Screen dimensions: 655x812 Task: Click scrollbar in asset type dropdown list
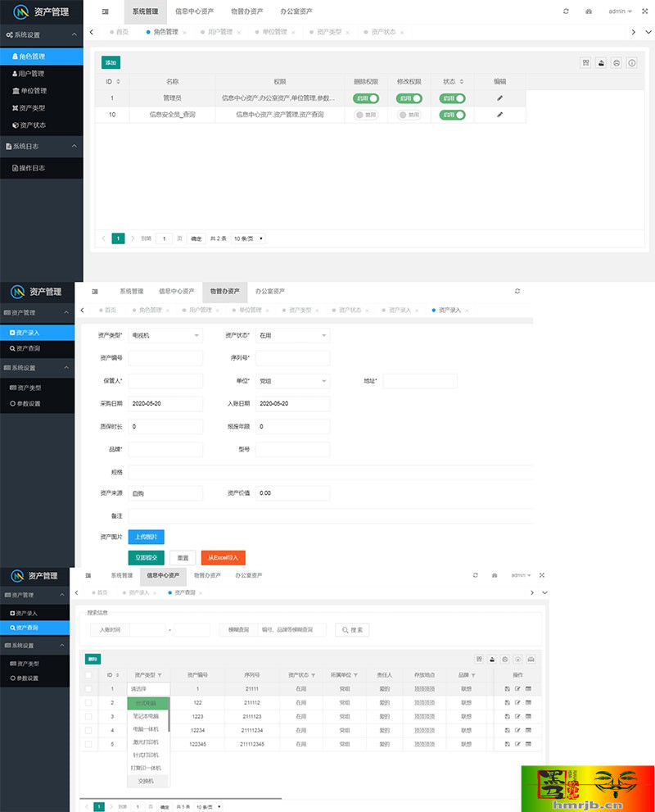click(x=169, y=714)
